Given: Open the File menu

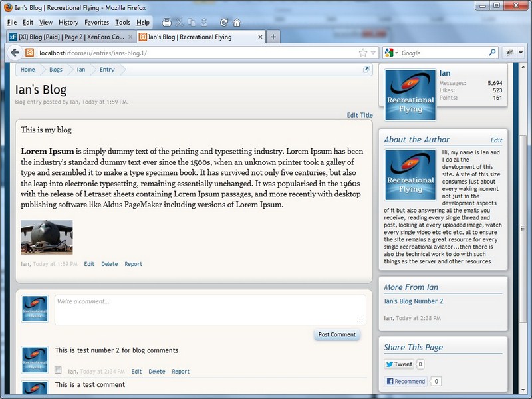Looking at the screenshot, I should pos(12,23).
